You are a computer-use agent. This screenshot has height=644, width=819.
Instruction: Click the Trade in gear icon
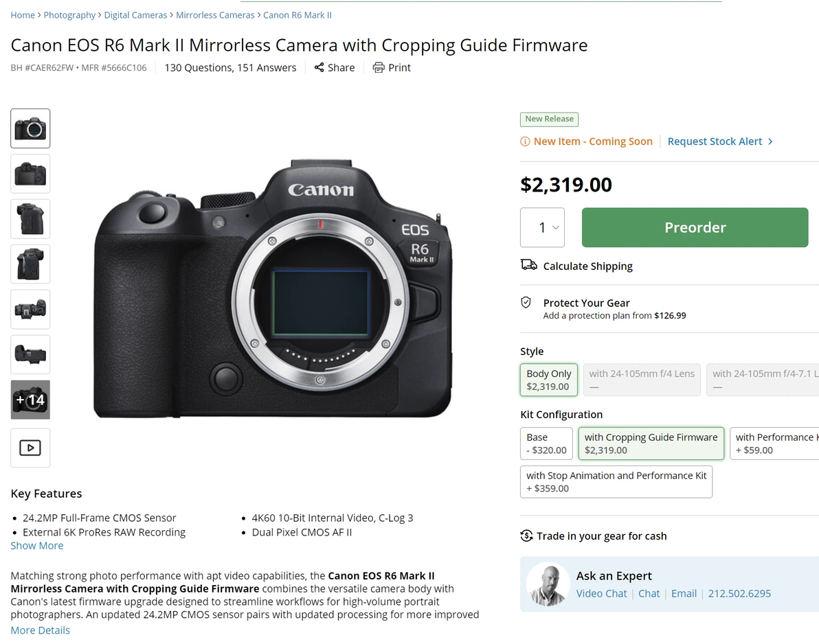click(x=527, y=536)
